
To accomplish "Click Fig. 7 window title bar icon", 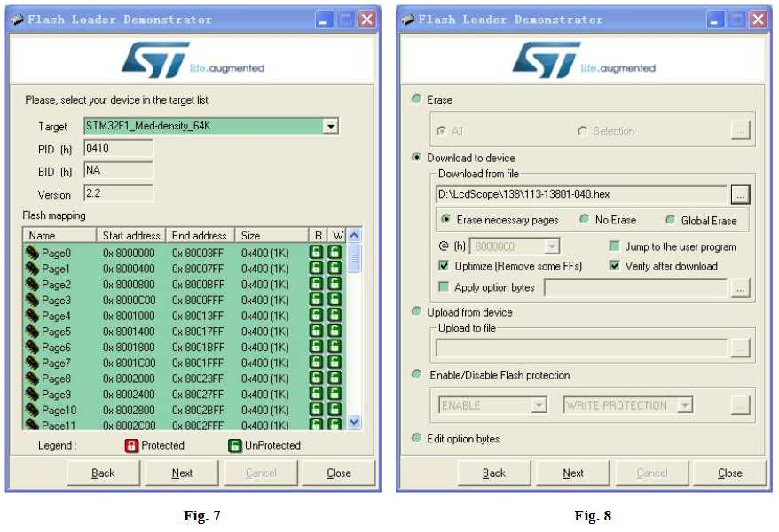I will click(x=18, y=20).
